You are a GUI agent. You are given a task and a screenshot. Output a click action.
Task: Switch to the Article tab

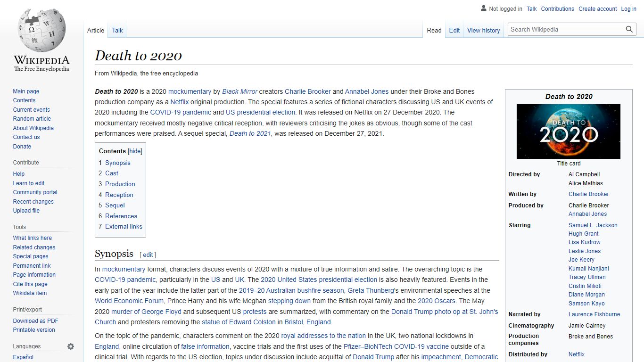(x=96, y=30)
